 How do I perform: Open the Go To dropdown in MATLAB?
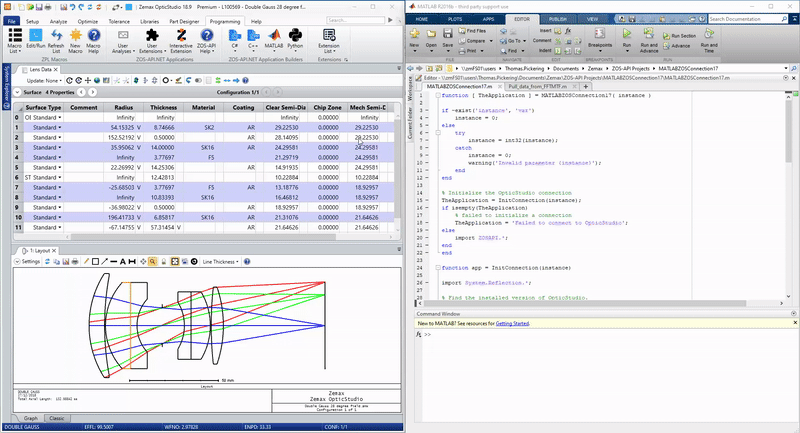[512, 41]
